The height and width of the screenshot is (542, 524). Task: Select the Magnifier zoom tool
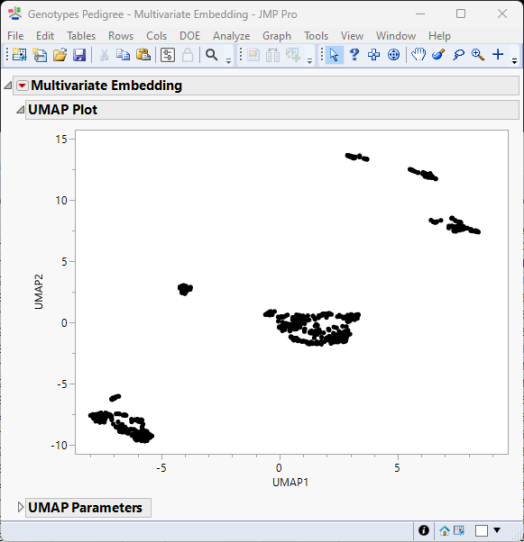click(478, 55)
